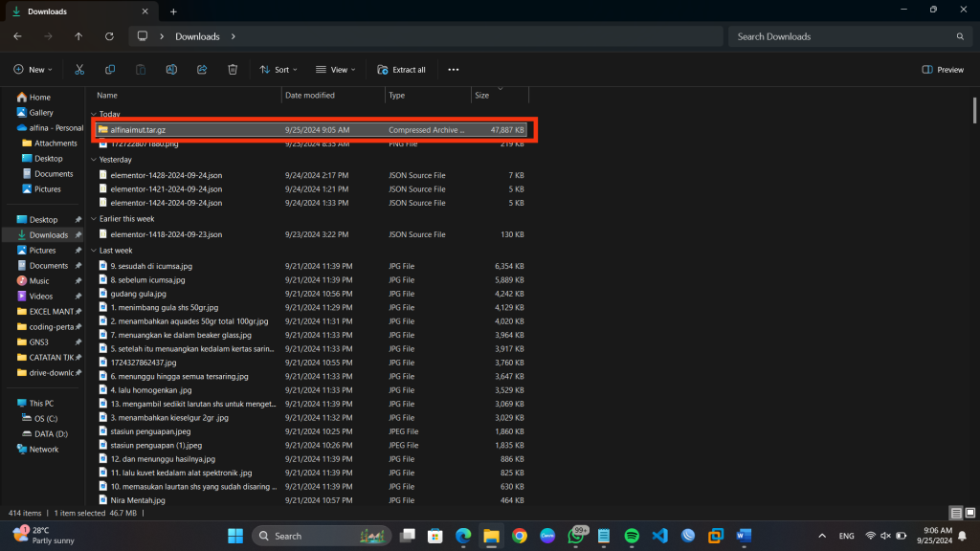The image size is (980, 551).
Task: Toggle the Preview pane button
Action: (943, 70)
